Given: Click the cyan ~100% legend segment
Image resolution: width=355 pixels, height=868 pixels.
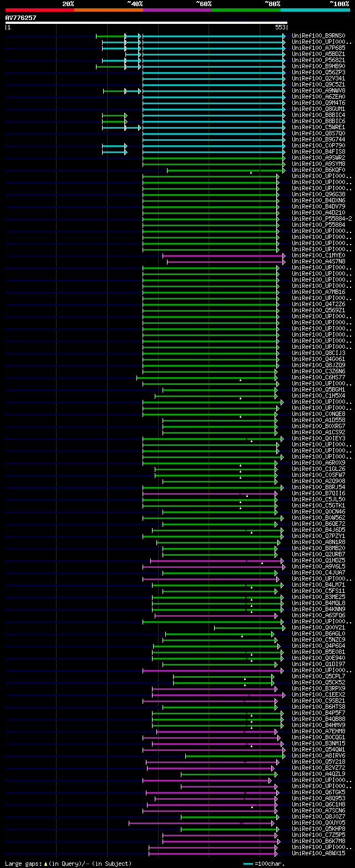Looking at the screenshot, I should pos(315,10).
